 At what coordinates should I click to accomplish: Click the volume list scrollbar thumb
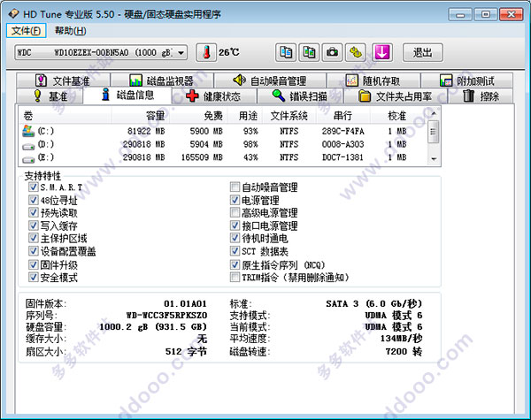coord(434,132)
